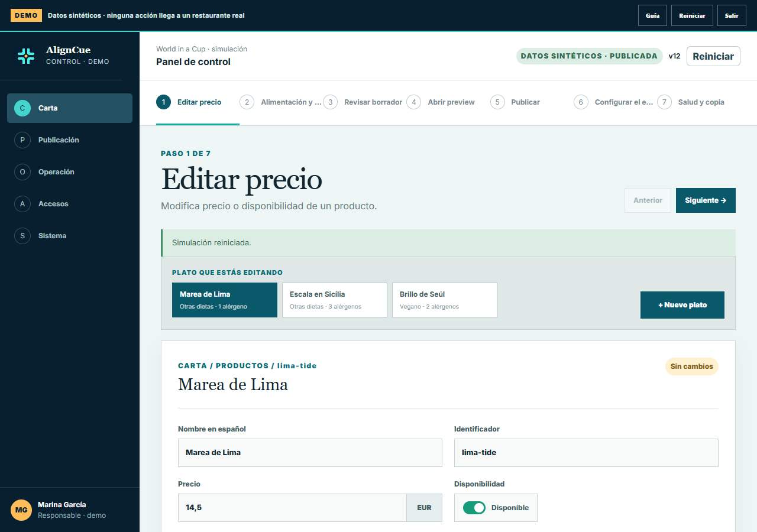The height and width of the screenshot is (532, 757).
Task: Click the CARTA / PRODUCTOS / lima-tide breadcrumb
Action: click(247, 366)
